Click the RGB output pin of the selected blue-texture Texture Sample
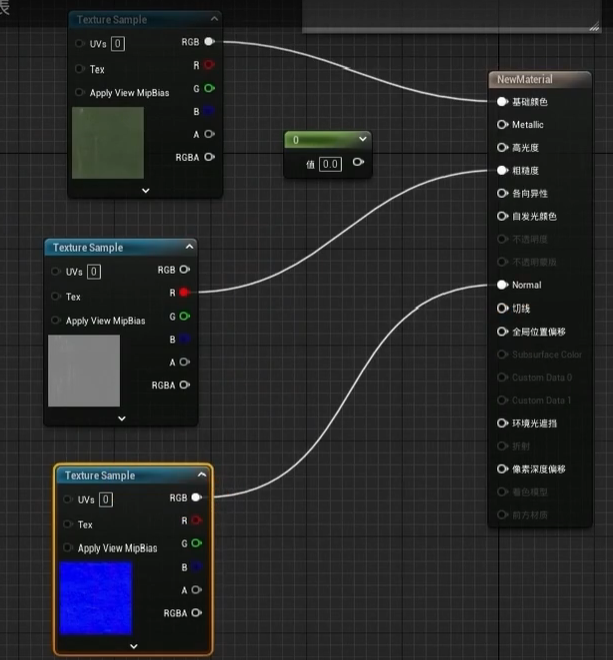Viewport: 613px width, 660px height. click(197, 498)
